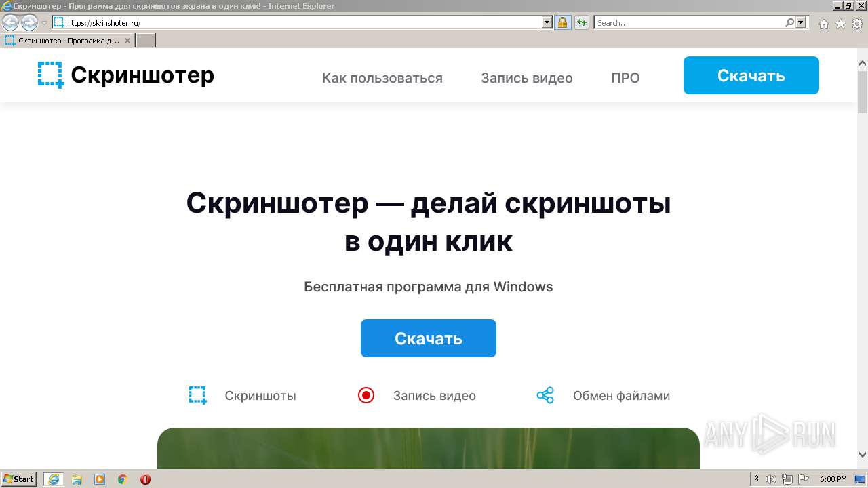This screenshot has width=868, height=488.
Task: Open the search provider dropdown arrow
Action: [801, 22]
